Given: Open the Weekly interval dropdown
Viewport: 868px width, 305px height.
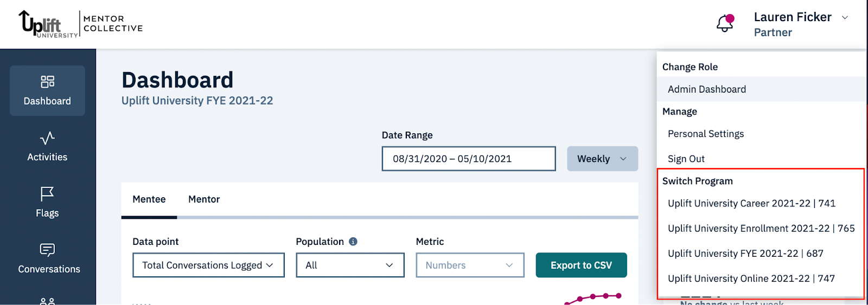Looking at the screenshot, I should (602, 159).
